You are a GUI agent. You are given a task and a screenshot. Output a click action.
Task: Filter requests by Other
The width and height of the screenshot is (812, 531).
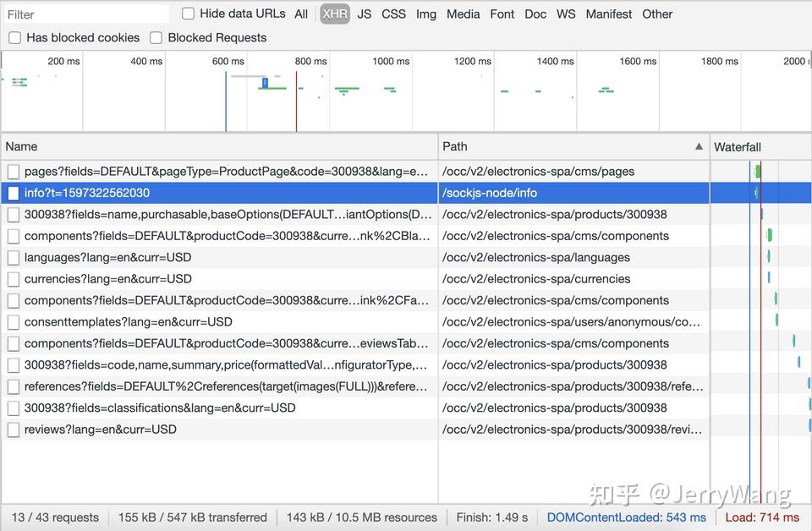(x=657, y=14)
